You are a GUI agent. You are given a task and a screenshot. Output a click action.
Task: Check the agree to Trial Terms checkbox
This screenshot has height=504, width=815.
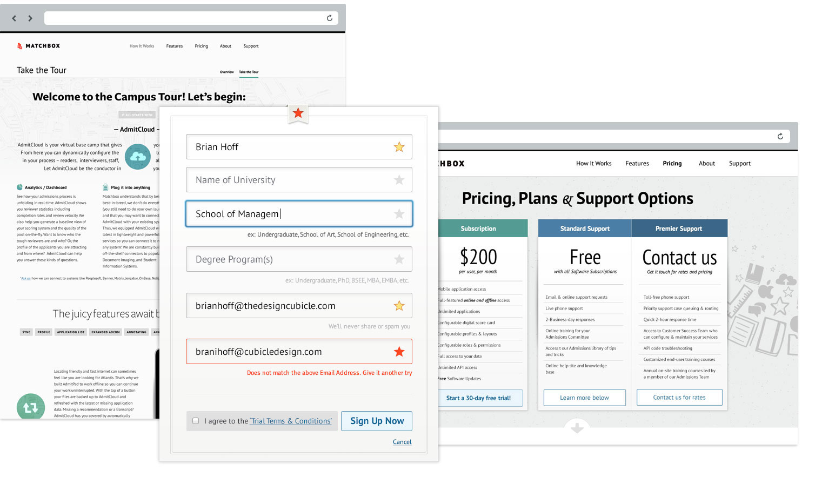196,421
